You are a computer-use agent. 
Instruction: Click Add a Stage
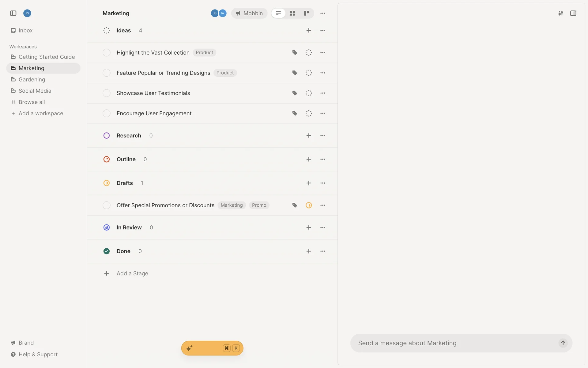(132, 273)
